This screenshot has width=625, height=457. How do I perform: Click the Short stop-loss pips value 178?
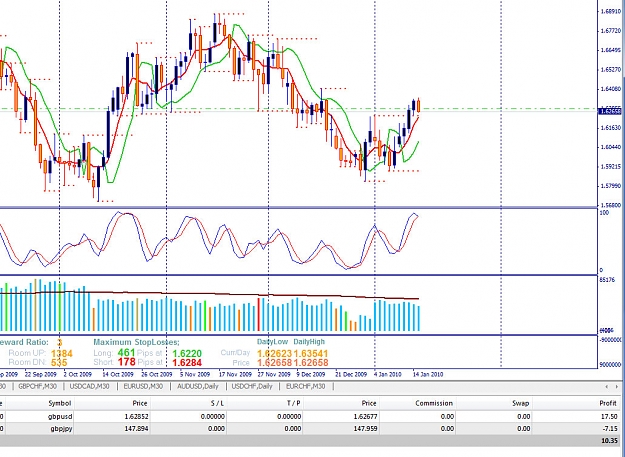point(126,362)
